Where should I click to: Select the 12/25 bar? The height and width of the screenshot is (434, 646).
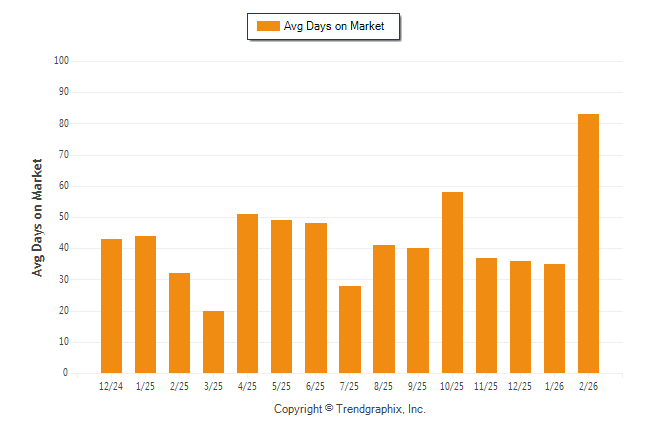point(520,316)
